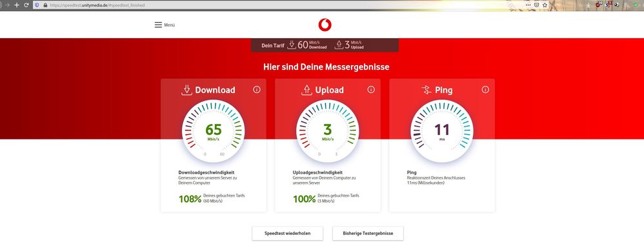Click the forward navigation arrow
644x242 pixels.
(x=6, y=5)
